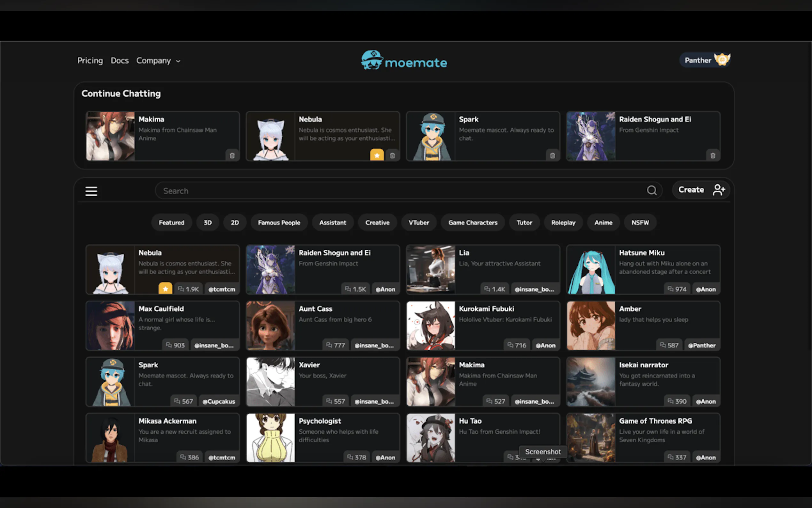Click @Cupcakus creator tag on Spark card
Viewport: 812px width, 508px height.
219,401
